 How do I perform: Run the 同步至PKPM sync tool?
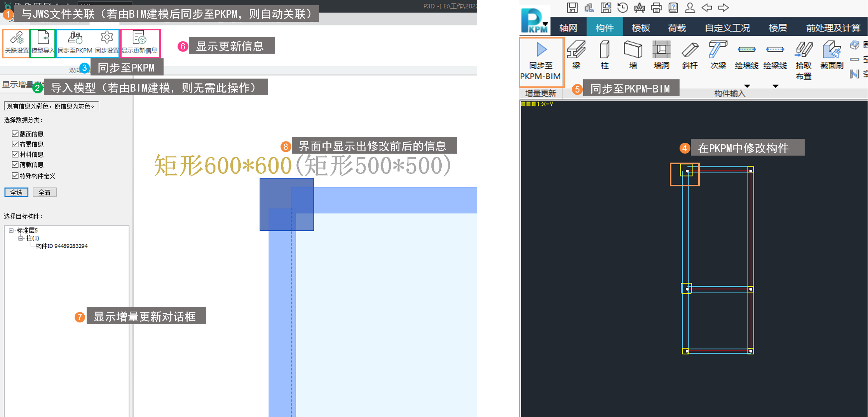pyautogui.click(x=75, y=43)
